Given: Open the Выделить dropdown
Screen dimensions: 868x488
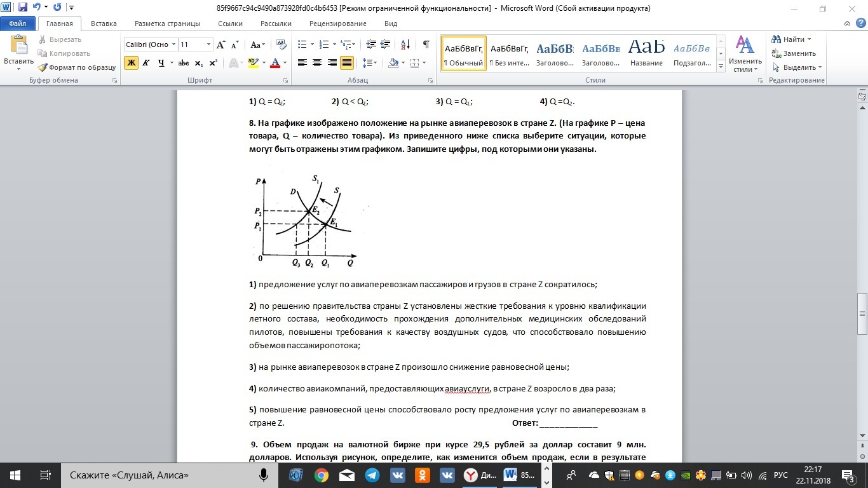Looking at the screenshot, I should coord(797,67).
